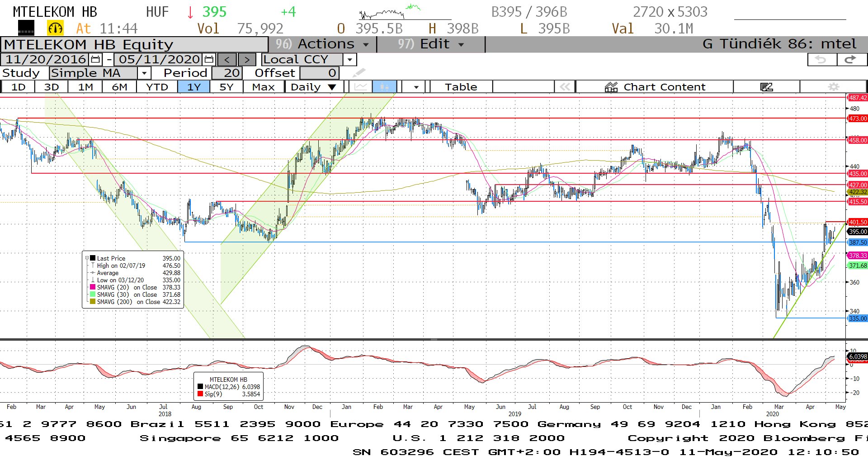Click the green 371.68 SMA label

pos(857,266)
